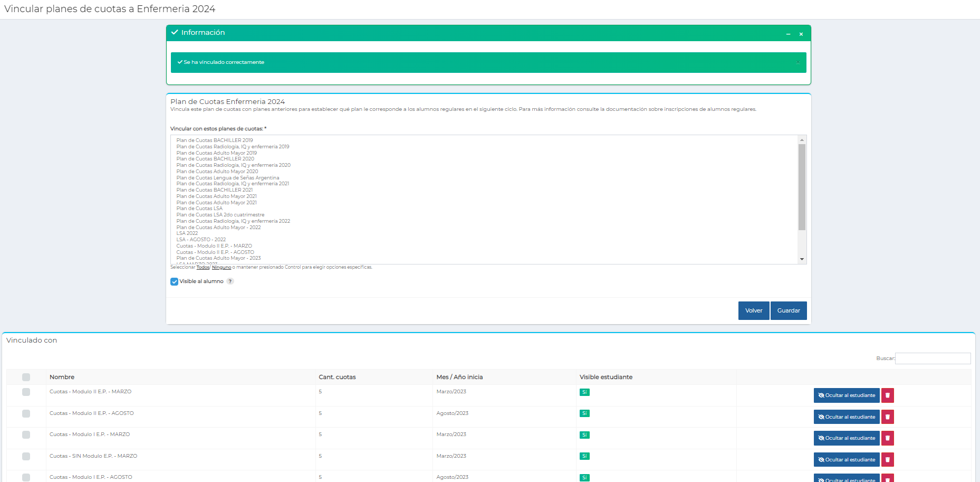Select Plan de Cuotas Lengua de Señas Argentina
Screen dimensions: 980x482
(x=228, y=178)
